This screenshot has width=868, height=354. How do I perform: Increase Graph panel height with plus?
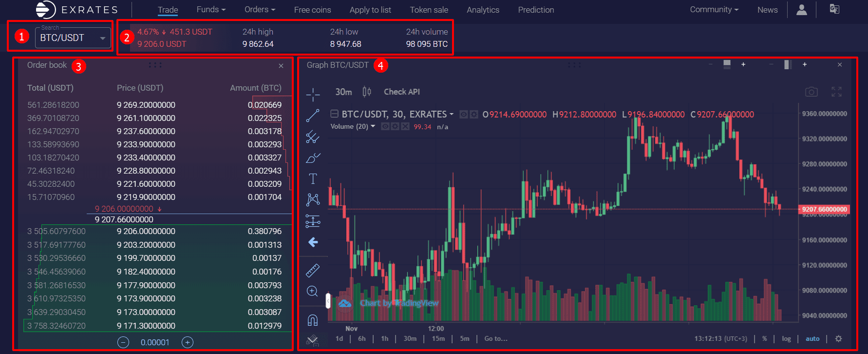click(x=743, y=64)
